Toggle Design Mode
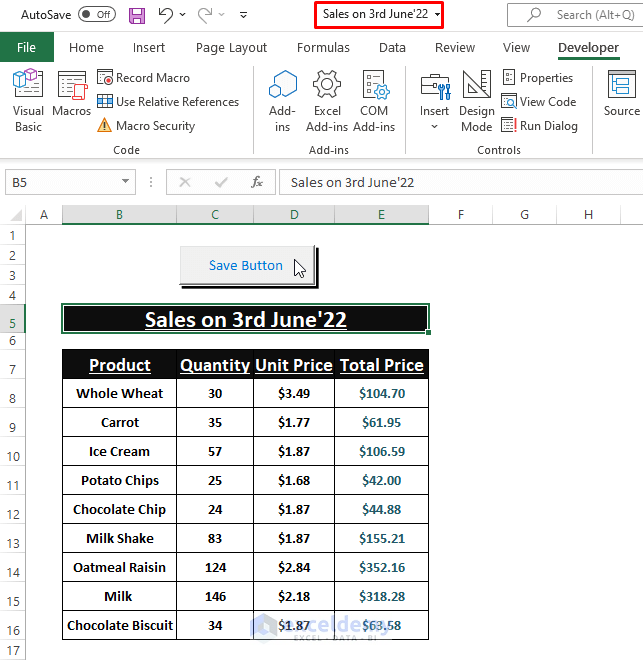 coord(476,101)
